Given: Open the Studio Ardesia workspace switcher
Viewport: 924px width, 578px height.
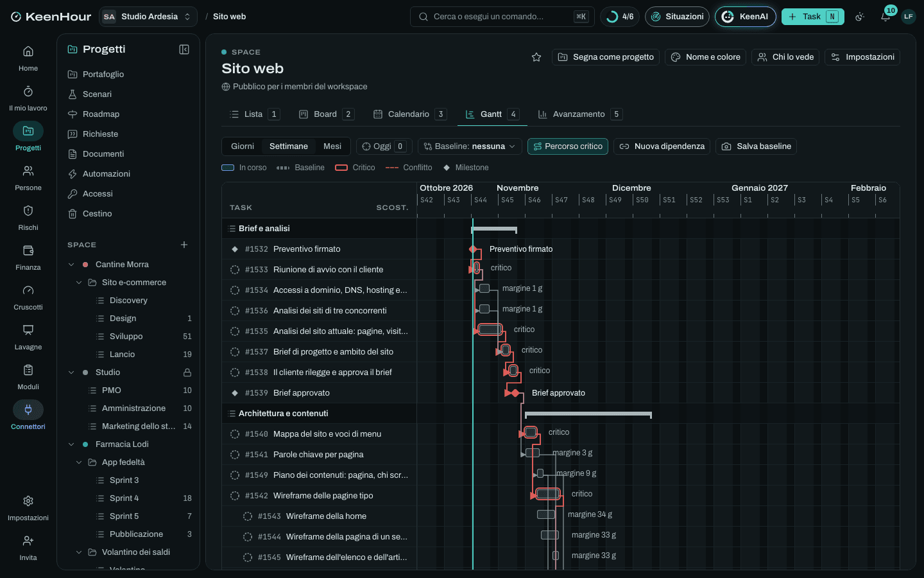Looking at the screenshot, I should tap(148, 17).
